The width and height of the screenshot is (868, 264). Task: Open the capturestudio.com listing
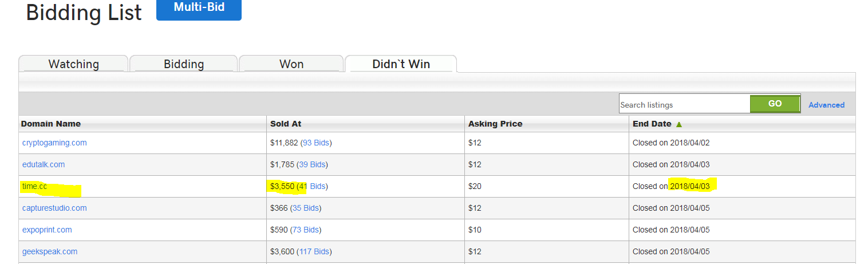[54, 208]
